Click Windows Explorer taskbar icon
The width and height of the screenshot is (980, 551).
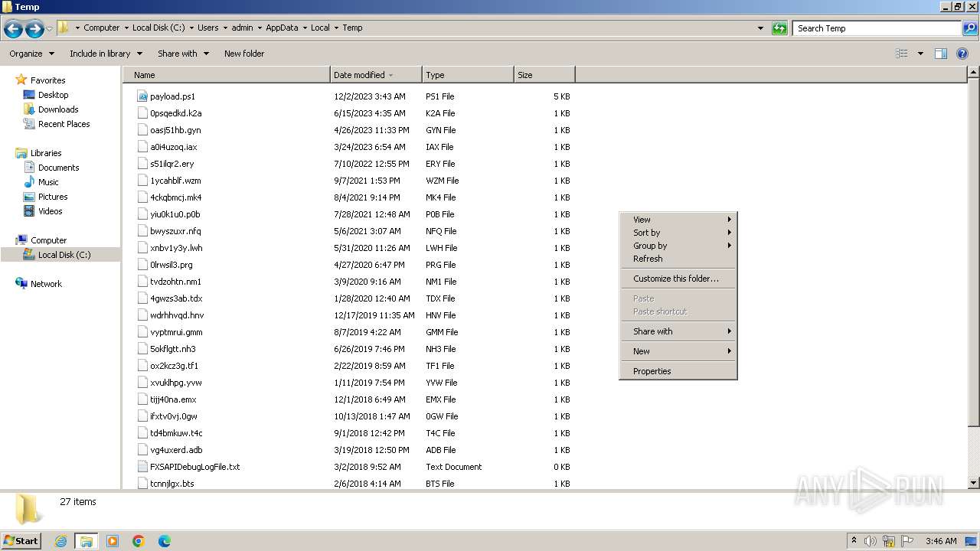pyautogui.click(x=87, y=541)
